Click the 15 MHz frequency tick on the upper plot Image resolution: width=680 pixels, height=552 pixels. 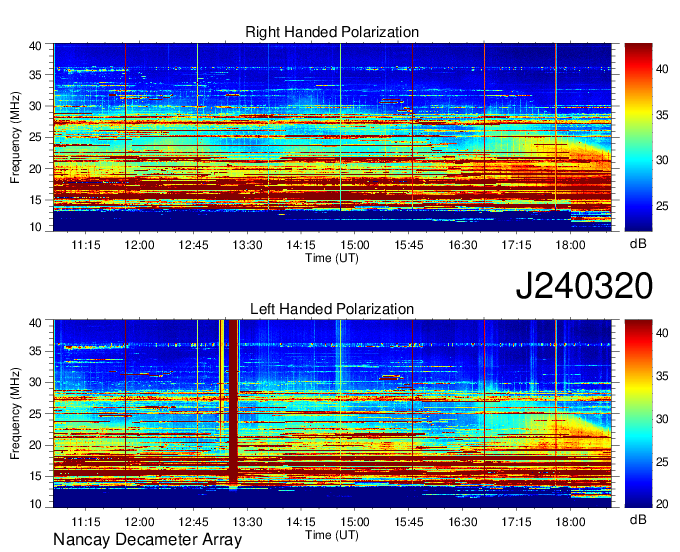pyautogui.click(x=35, y=200)
